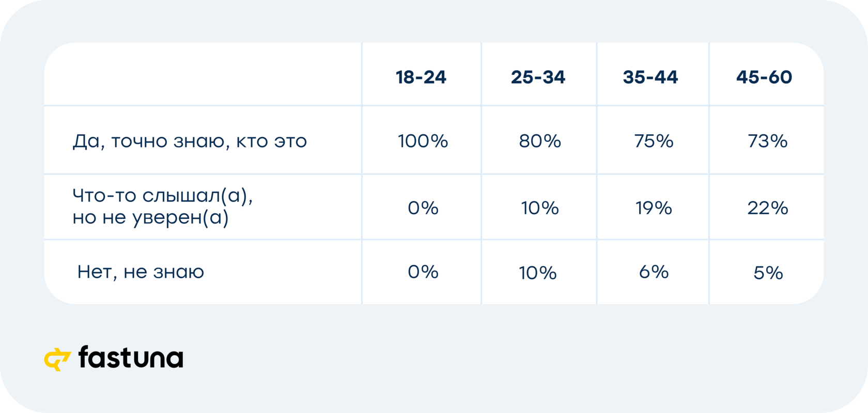Click the row label 'Нет, не знаю'

pos(141,272)
